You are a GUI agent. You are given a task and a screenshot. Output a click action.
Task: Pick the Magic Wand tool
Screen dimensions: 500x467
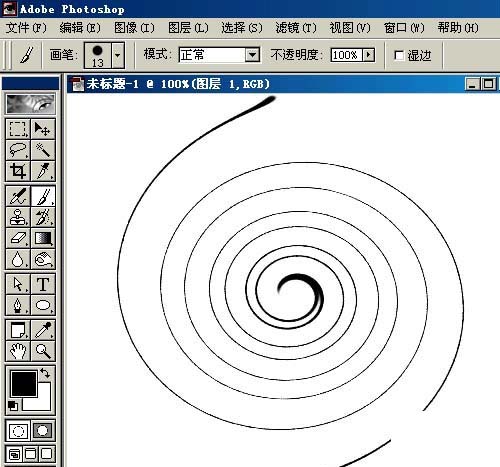tap(43, 150)
